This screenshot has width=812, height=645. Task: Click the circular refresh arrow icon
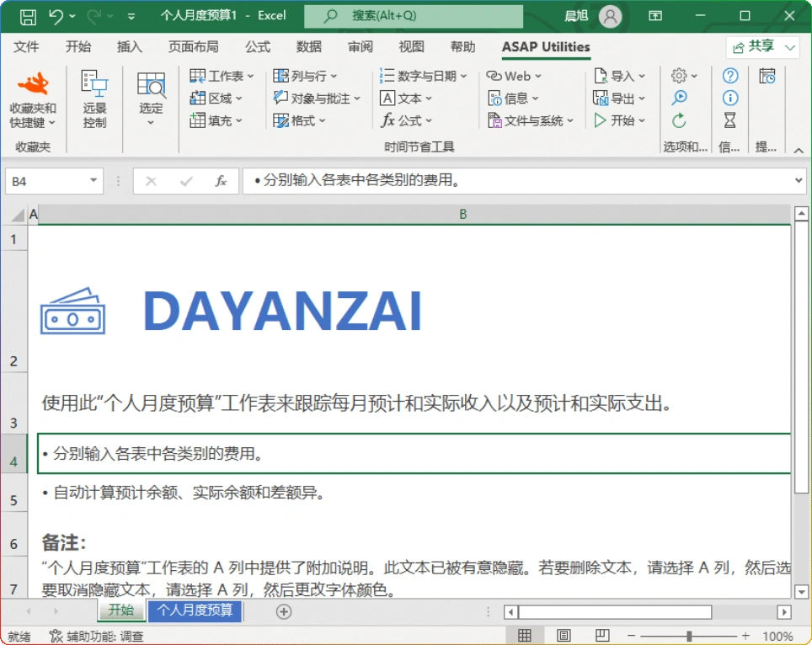[x=679, y=120]
